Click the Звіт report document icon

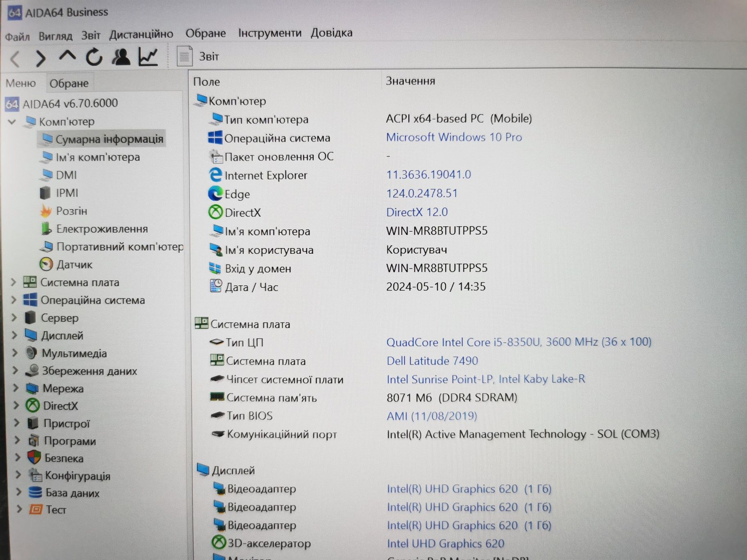click(184, 56)
